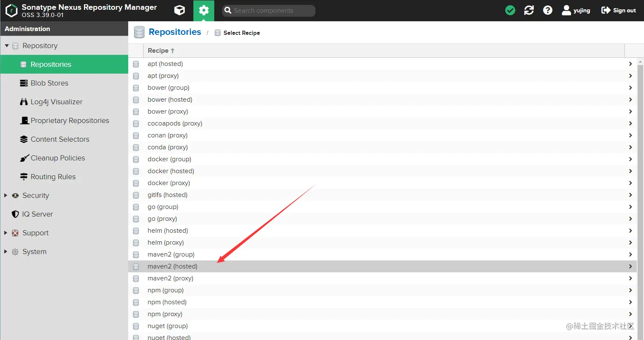Open Proprietary Repositories in the sidebar
644x340 pixels.
tap(64, 120)
